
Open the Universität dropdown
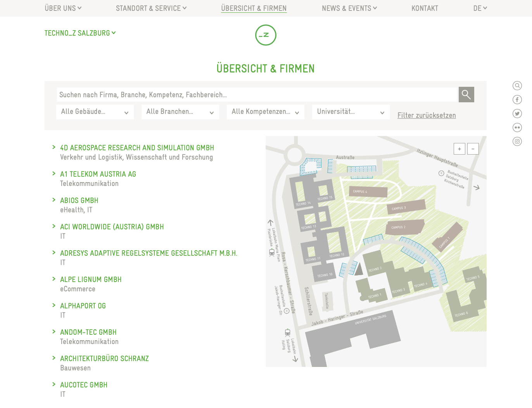[351, 112]
